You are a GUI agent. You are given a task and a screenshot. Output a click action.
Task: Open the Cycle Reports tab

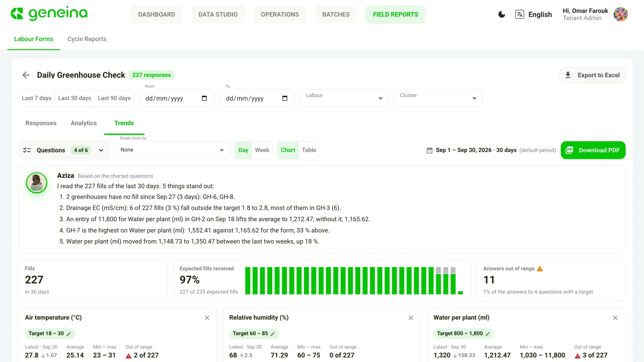(x=87, y=39)
